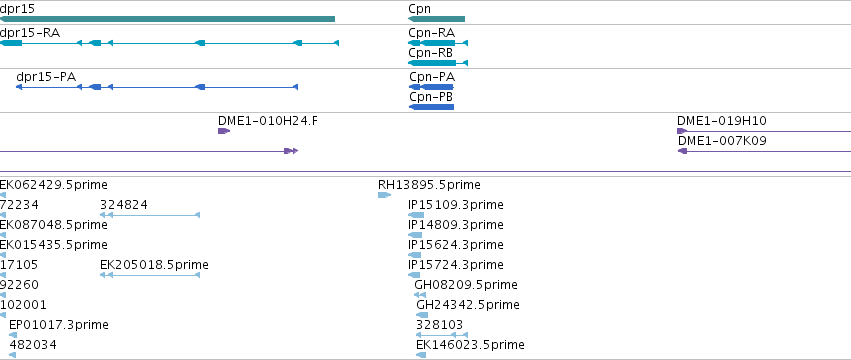Select the dpr15 gene bar
Viewport: 851px width, 360px height.
(x=167, y=19)
